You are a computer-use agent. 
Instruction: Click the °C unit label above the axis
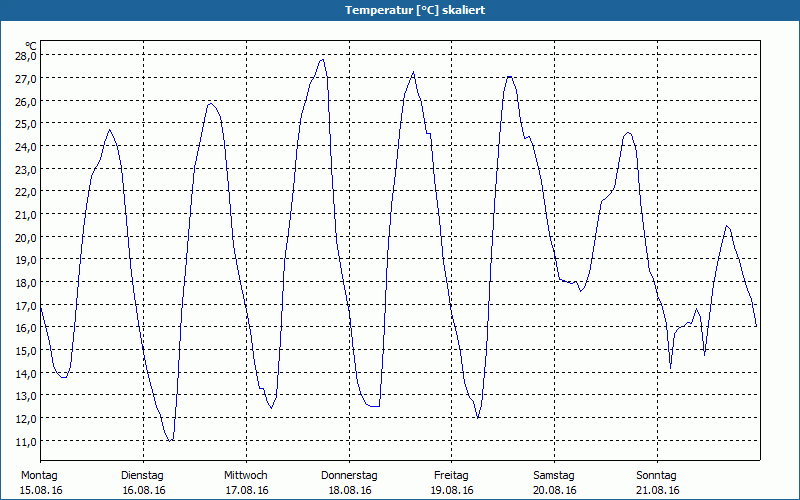pos(31,45)
